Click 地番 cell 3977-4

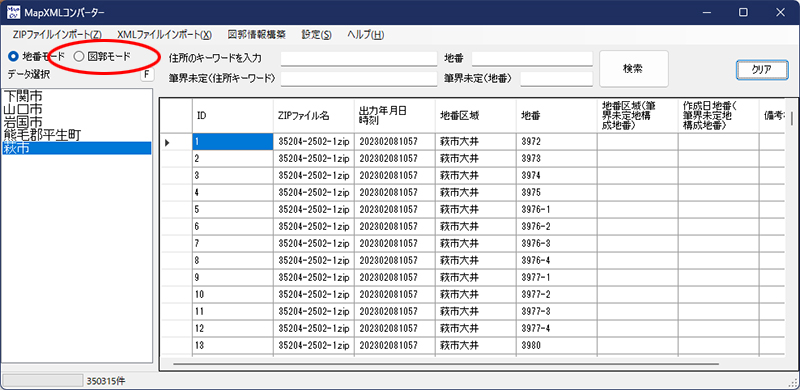pos(557,328)
